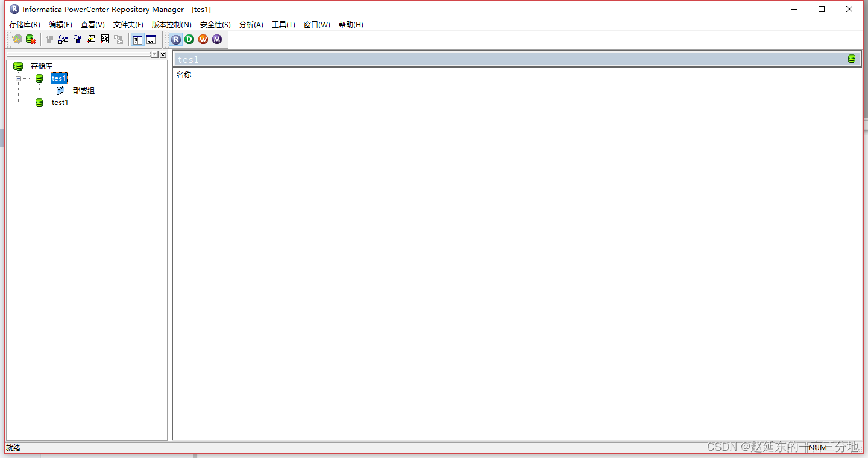The width and height of the screenshot is (868, 458).
Task: Close the Repository Manager window
Action: point(849,9)
